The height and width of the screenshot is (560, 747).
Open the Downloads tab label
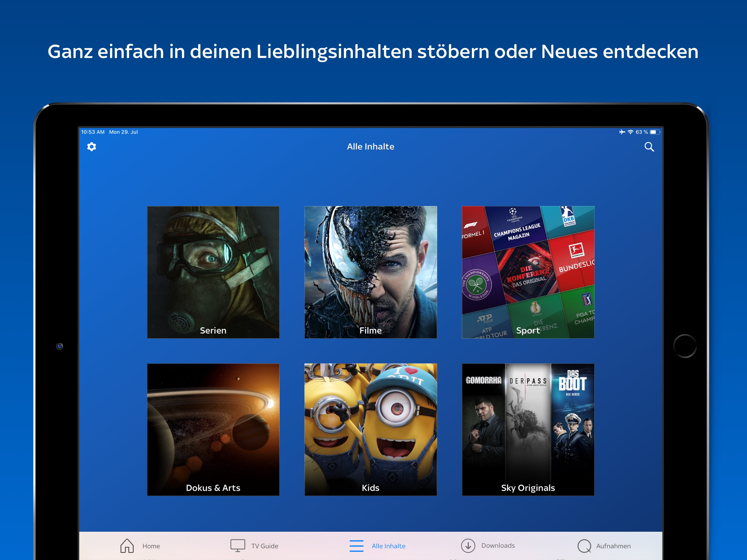pyautogui.click(x=498, y=546)
